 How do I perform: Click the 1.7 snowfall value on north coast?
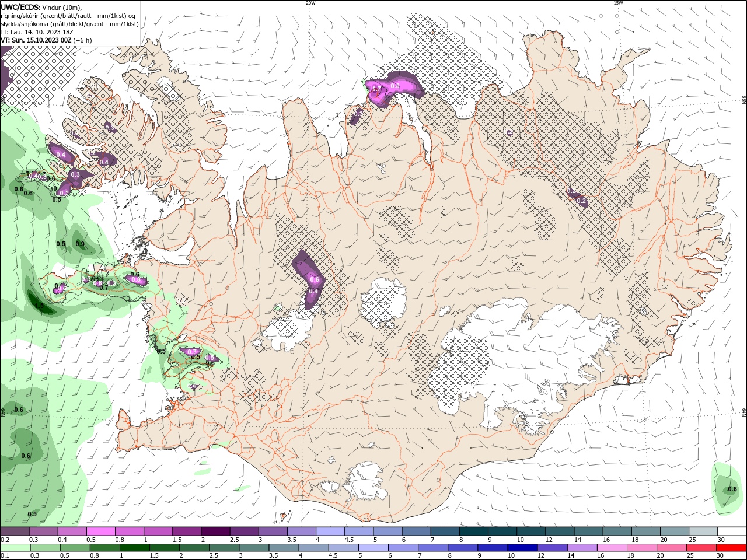[x=376, y=89]
